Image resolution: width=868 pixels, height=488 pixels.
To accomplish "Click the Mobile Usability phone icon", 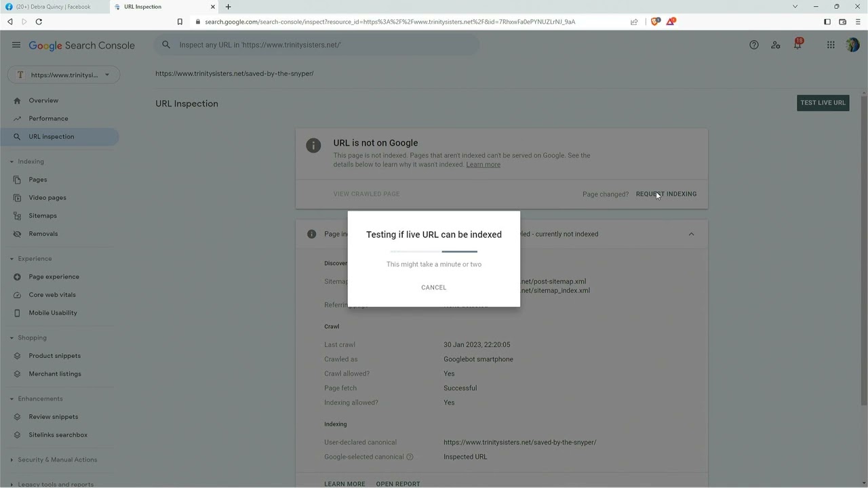I will (x=17, y=313).
